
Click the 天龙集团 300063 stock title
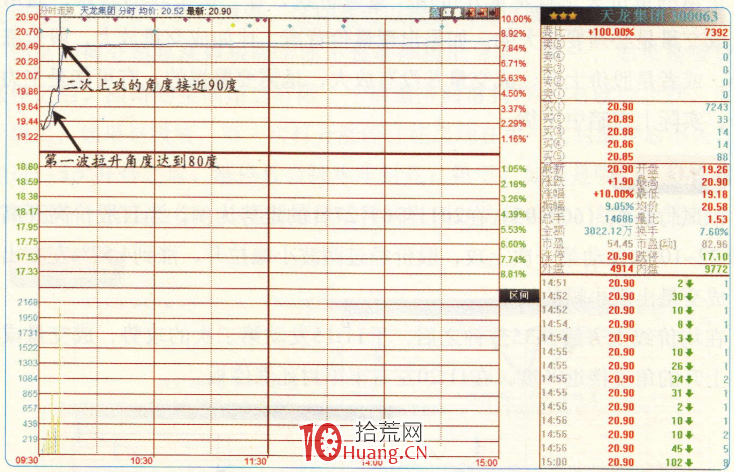659,16
